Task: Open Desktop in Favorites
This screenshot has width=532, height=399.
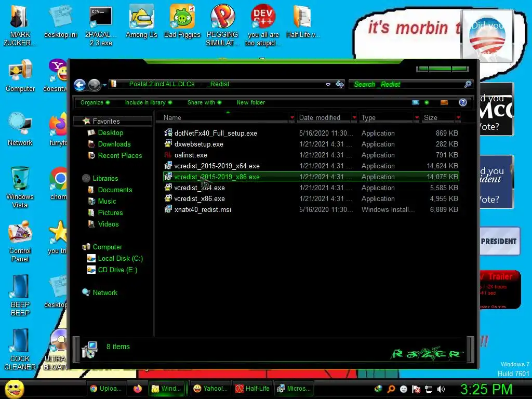Action: pyautogui.click(x=110, y=132)
